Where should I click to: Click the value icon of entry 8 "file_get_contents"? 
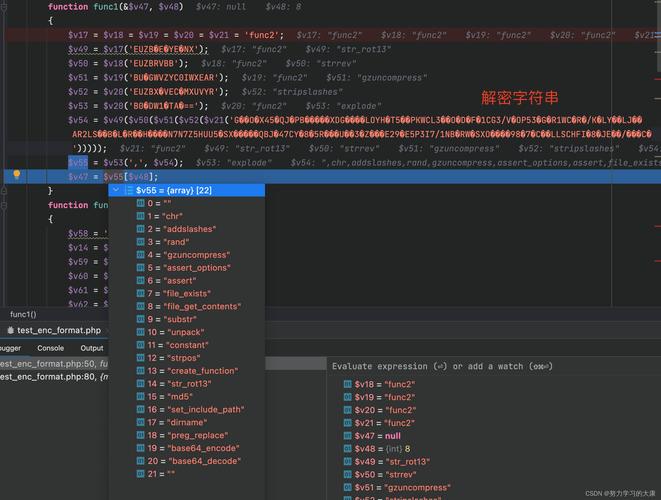tap(141, 306)
